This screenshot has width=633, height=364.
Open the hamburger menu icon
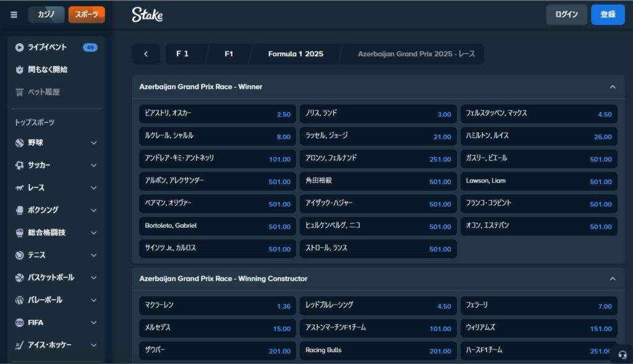click(14, 15)
